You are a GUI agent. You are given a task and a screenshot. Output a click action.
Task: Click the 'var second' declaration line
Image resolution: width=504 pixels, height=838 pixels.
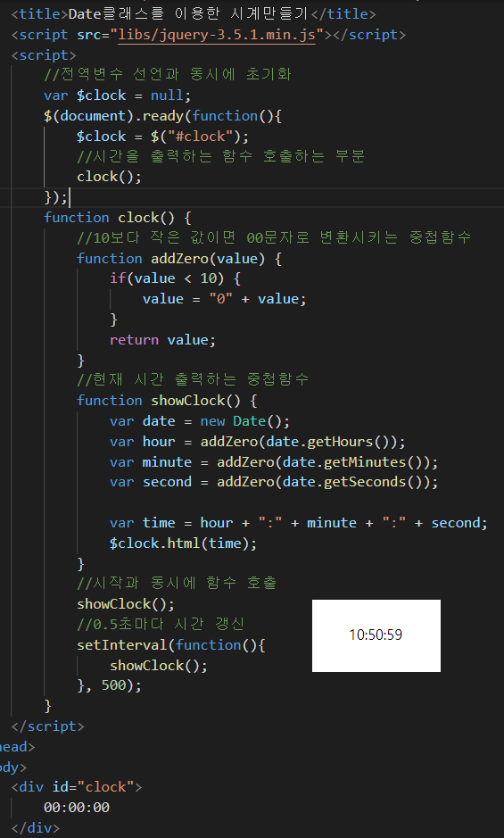[274, 482]
